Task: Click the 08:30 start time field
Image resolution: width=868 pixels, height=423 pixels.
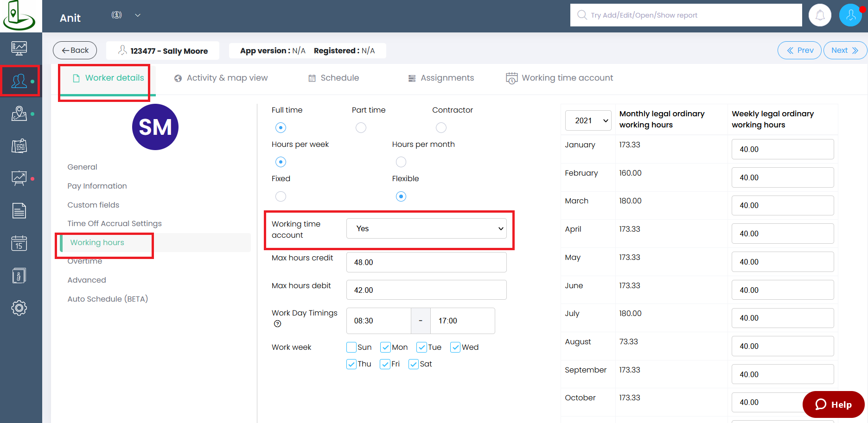Action: tap(378, 321)
